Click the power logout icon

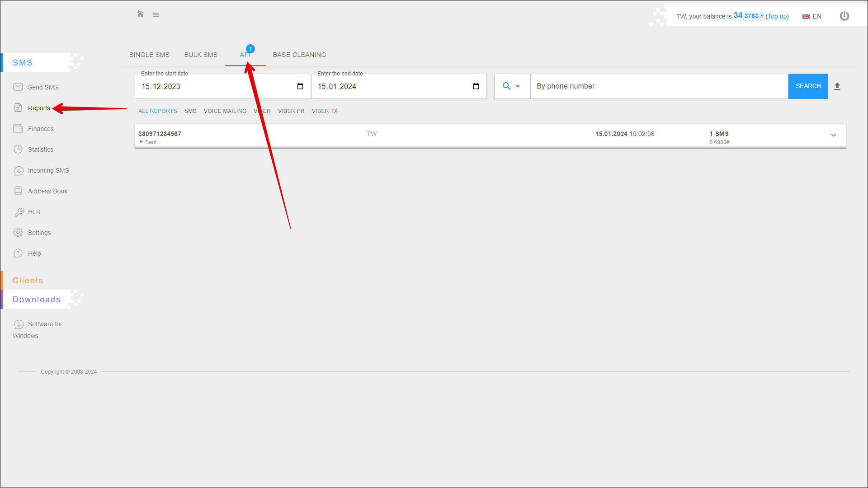pyautogui.click(x=844, y=16)
